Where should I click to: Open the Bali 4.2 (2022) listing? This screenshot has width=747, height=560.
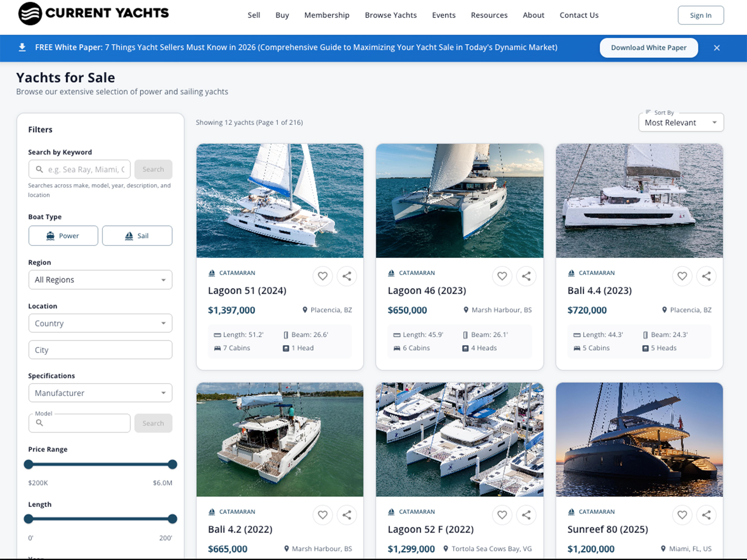pyautogui.click(x=240, y=529)
